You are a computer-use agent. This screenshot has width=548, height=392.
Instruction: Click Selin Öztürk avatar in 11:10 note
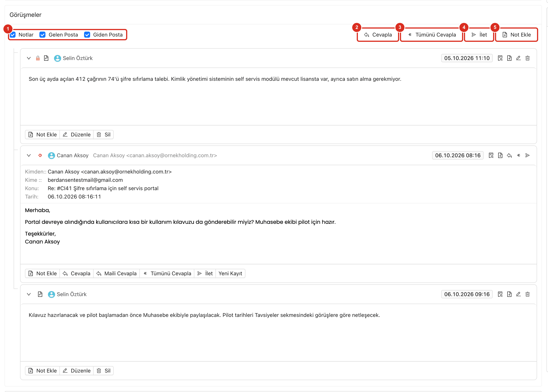(57, 58)
